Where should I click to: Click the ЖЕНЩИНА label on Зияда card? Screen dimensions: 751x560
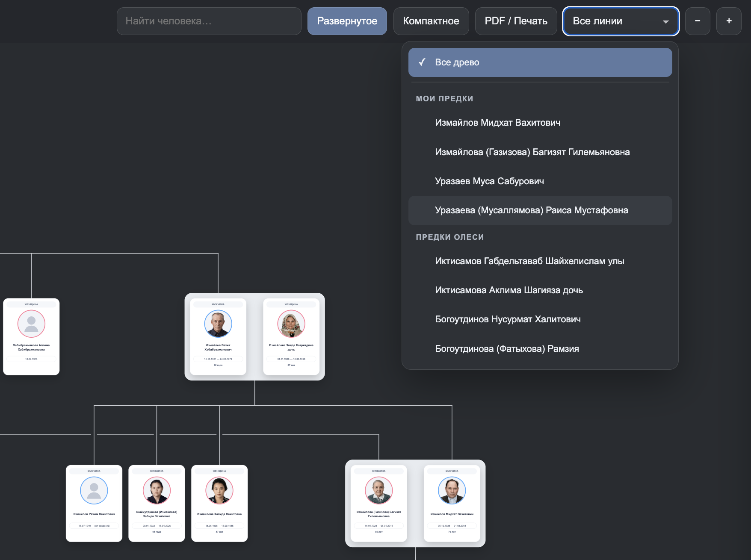291,304
